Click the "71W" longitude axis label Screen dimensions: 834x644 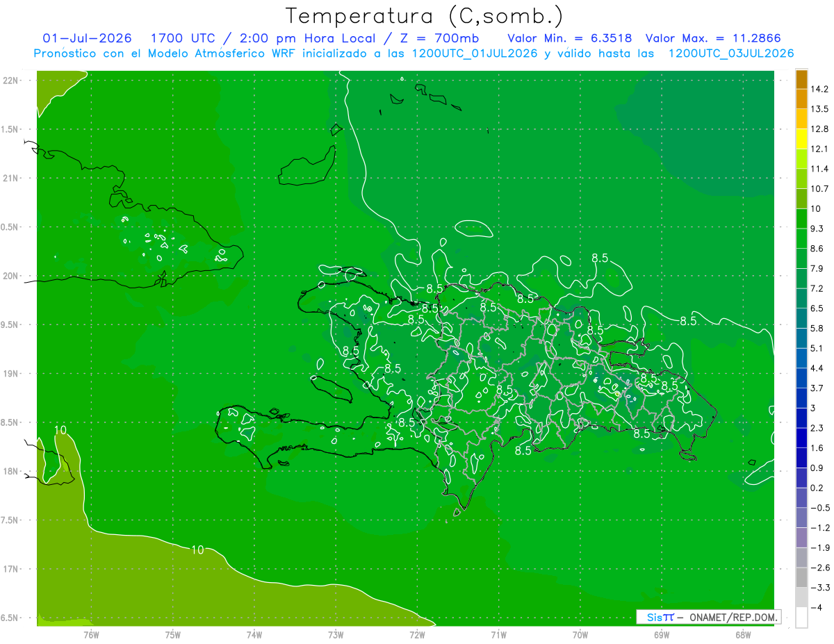[498, 634]
